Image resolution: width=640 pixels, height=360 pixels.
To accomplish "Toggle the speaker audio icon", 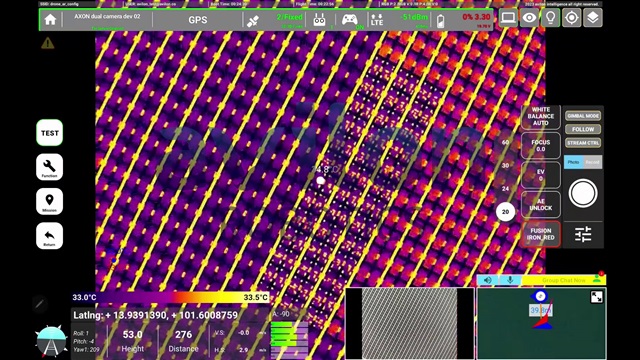I will [x=488, y=280].
